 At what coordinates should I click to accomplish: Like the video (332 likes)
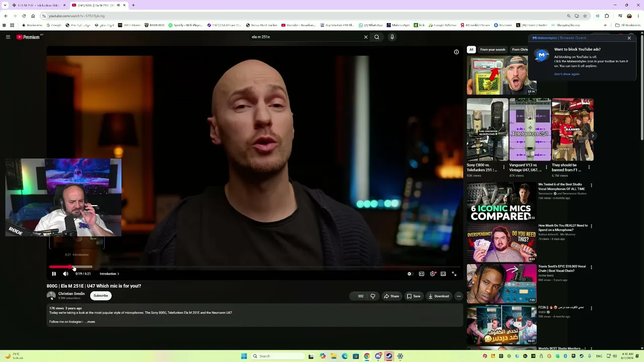click(x=359, y=296)
